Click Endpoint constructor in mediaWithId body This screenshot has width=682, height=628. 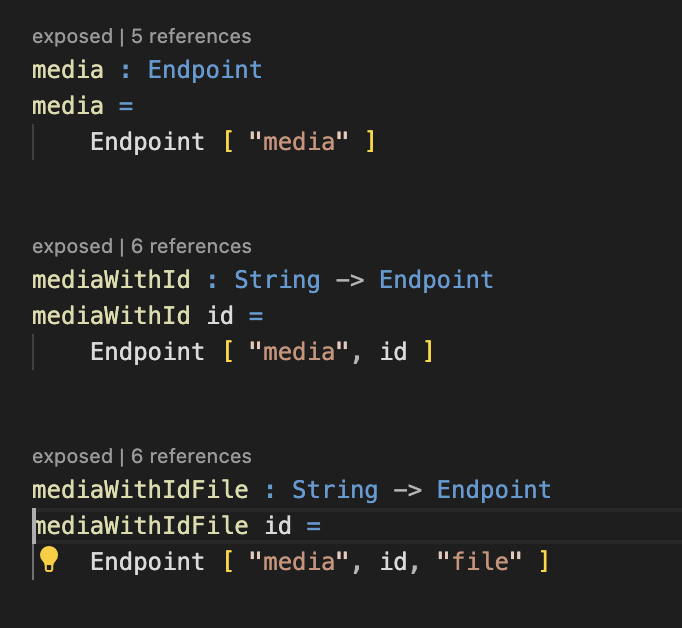(x=147, y=352)
